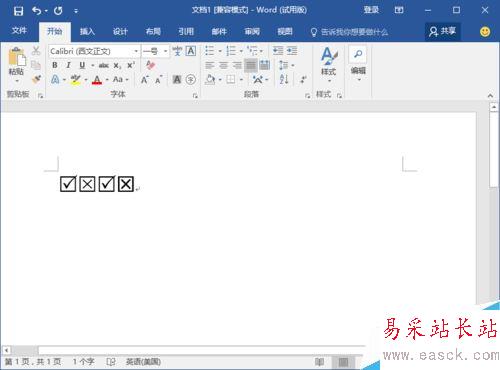Click the Cut scissors icon
Viewport: 500px width, 370px height.
tap(36, 51)
